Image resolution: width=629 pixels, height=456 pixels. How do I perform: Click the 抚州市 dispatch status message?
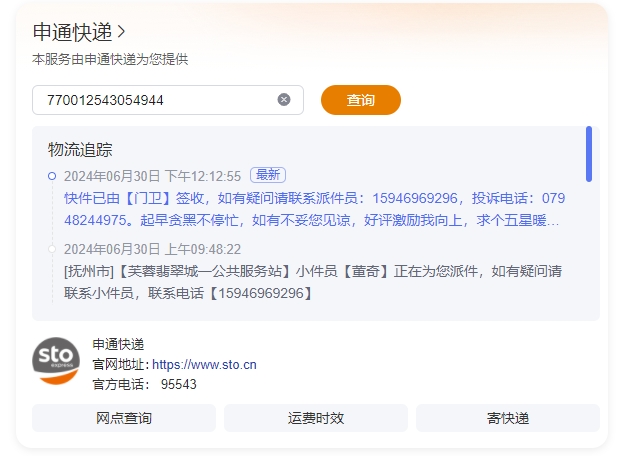pyautogui.click(x=313, y=282)
